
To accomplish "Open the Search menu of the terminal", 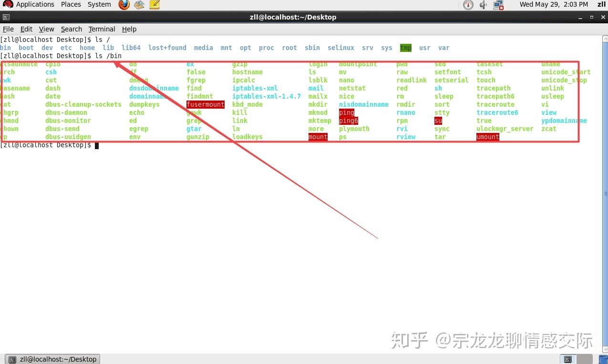I will coord(72,29).
